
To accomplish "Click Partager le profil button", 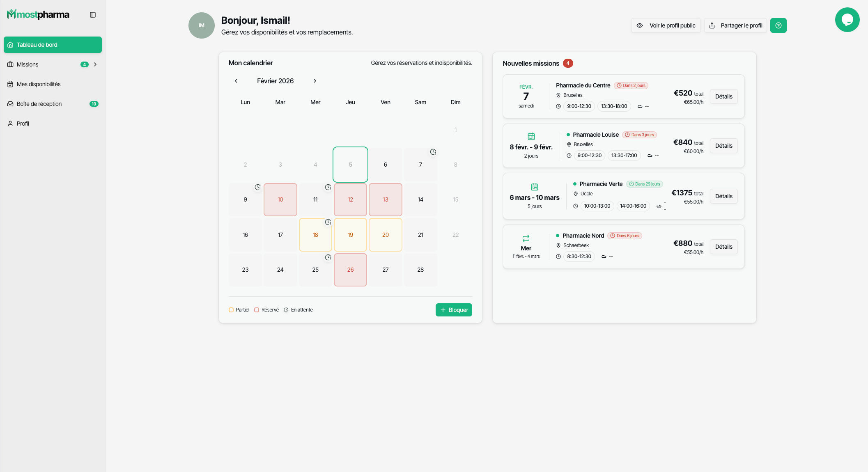I will click(735, 25).
